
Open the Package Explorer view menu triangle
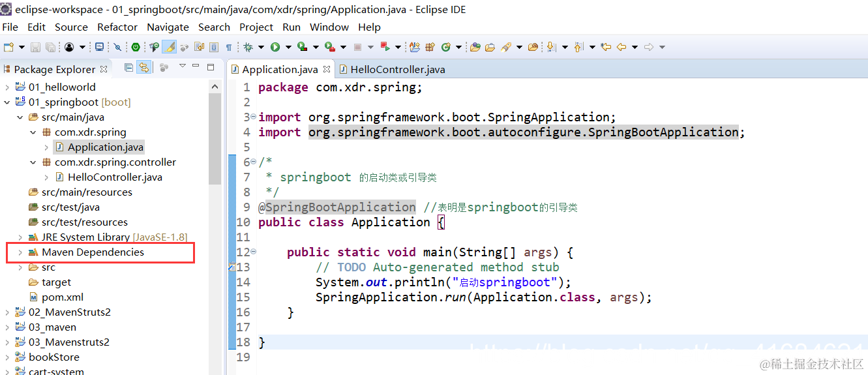coord(182,67)
